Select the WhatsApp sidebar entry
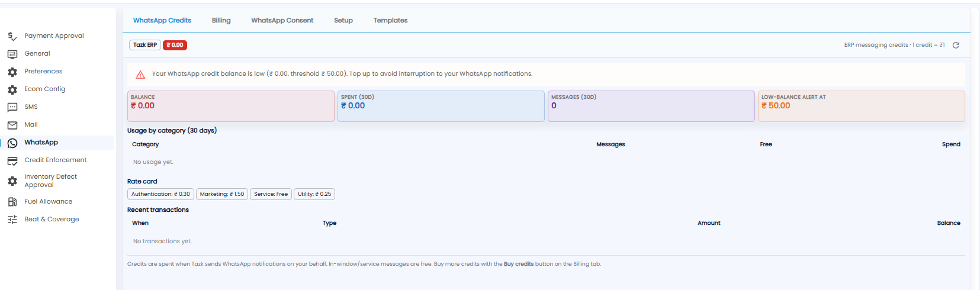Screen dimensions: 980x290 coord(57,143)
